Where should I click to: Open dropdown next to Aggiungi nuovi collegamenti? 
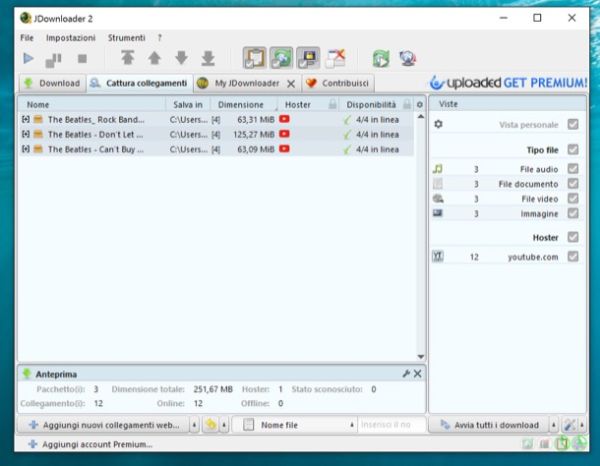pos(194,425)
